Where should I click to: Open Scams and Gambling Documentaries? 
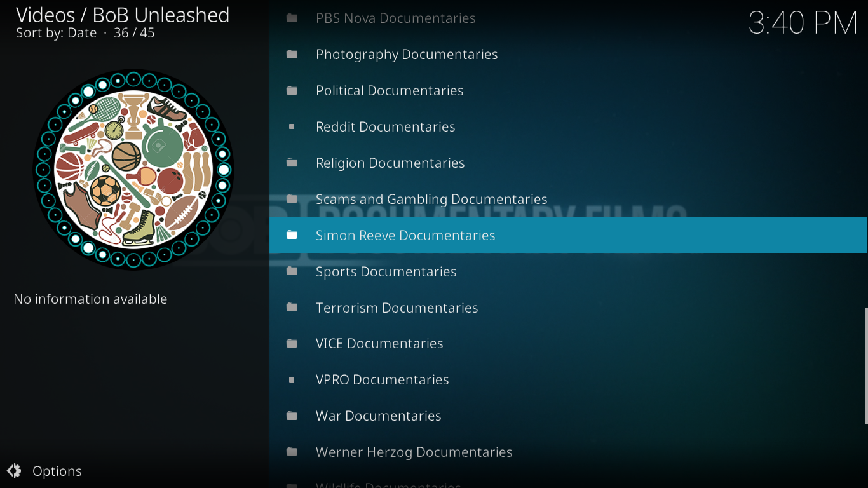(x=431, y=200)
